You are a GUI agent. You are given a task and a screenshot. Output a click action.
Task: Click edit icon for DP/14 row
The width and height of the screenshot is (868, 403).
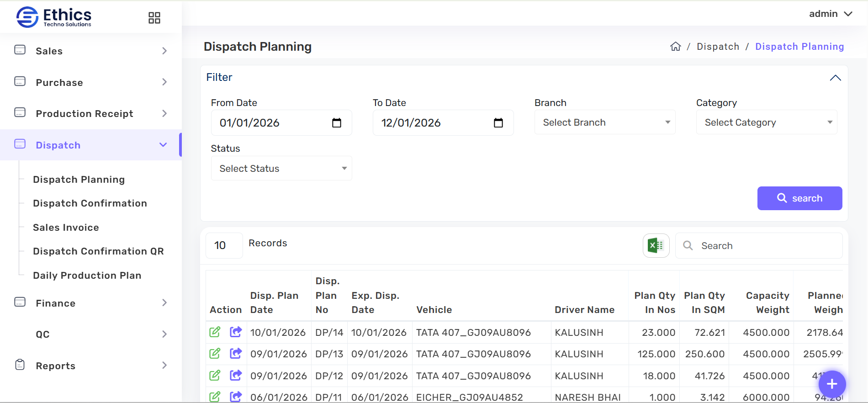[x=215, y=332]
